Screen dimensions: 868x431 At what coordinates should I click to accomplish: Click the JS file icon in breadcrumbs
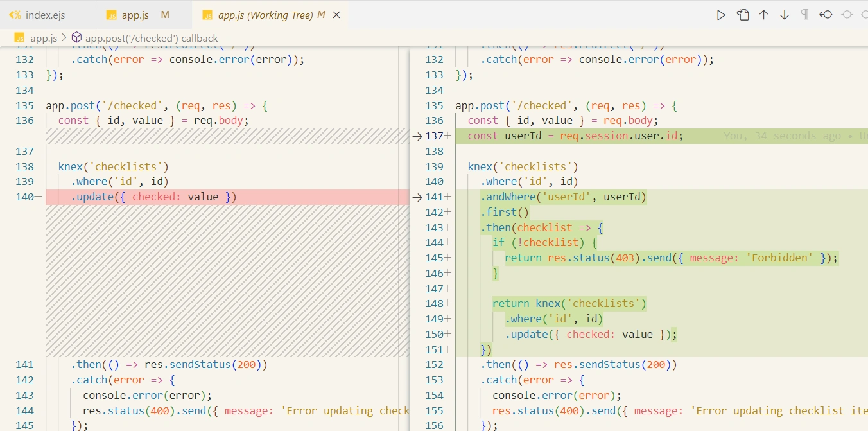[x=20, y=38]
